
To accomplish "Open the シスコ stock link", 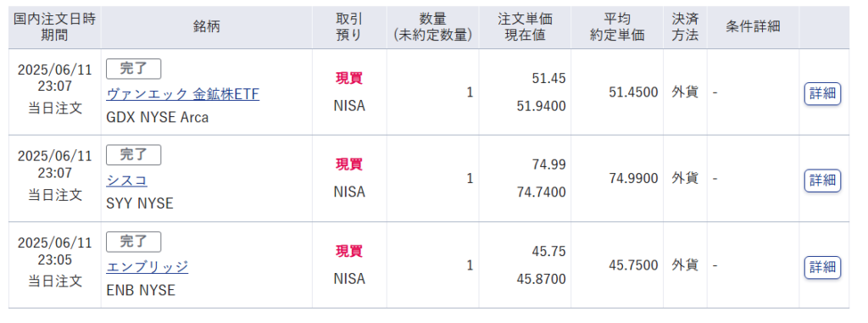I will pyautogui.click(x=127, y=181).
